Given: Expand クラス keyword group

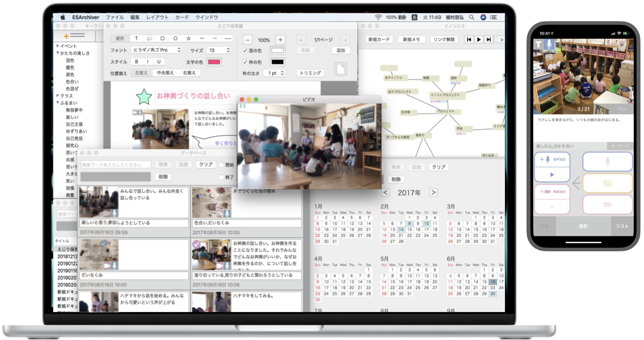Looking at the screenshot, I should (58, 95).
